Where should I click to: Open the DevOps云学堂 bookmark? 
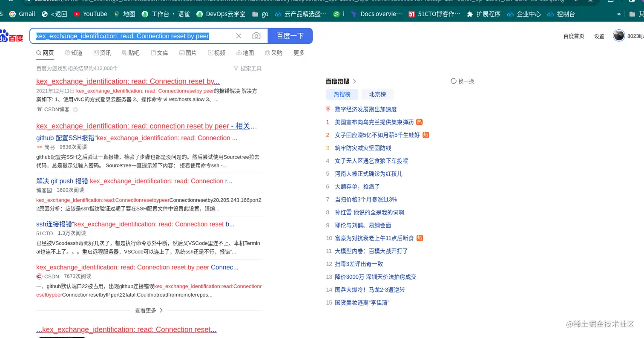221,14
